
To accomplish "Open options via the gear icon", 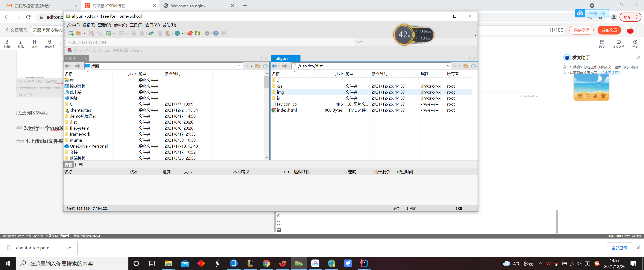I will coord(207,33).
